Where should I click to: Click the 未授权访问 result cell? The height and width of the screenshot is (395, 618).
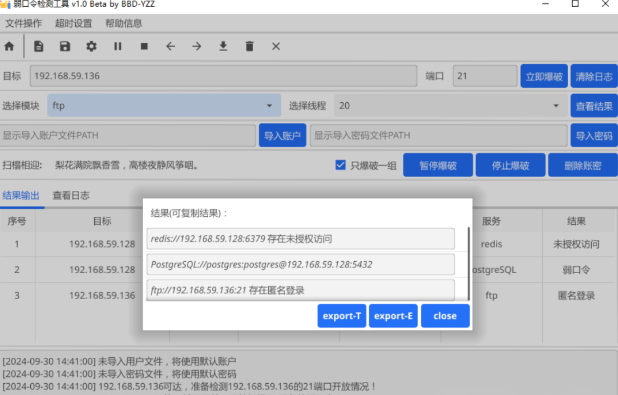tap(576, 244)
